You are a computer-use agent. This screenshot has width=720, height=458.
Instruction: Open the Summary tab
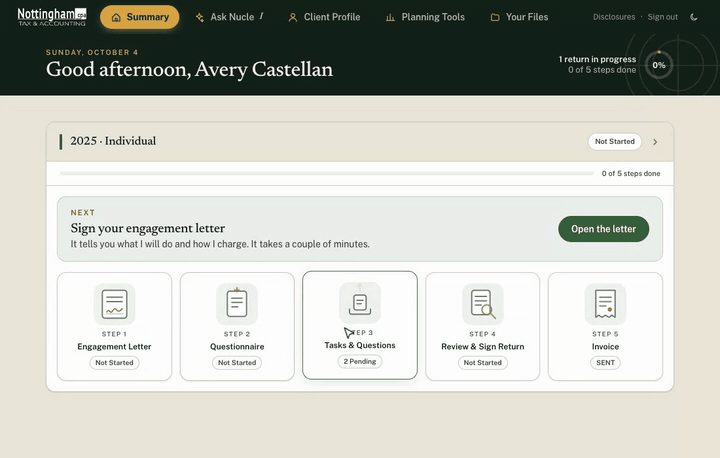tap(140, 17)
